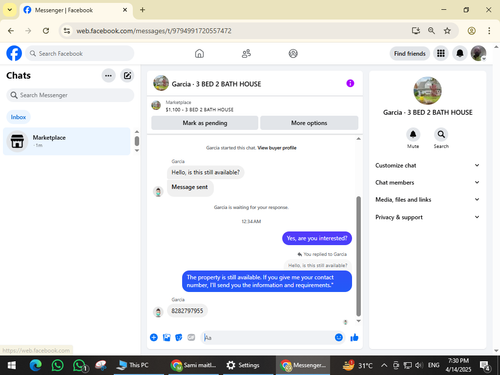Expand Chat members section
This screenshot has height=375, width=500.
click(427, 182)
